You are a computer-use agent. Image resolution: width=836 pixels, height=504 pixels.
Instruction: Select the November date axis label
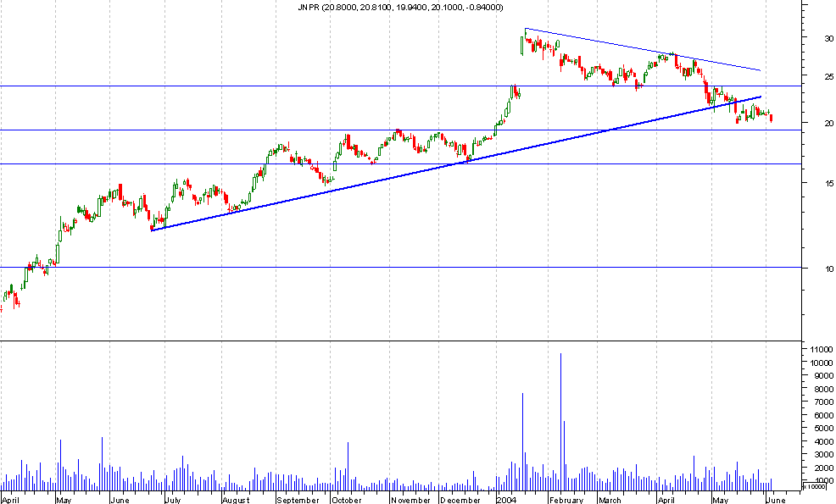point(410,501)
